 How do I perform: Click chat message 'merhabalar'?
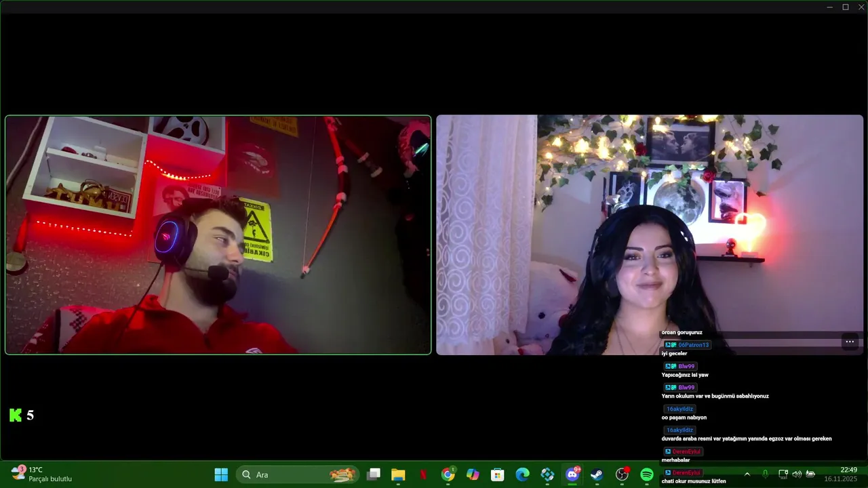[675, 460]
